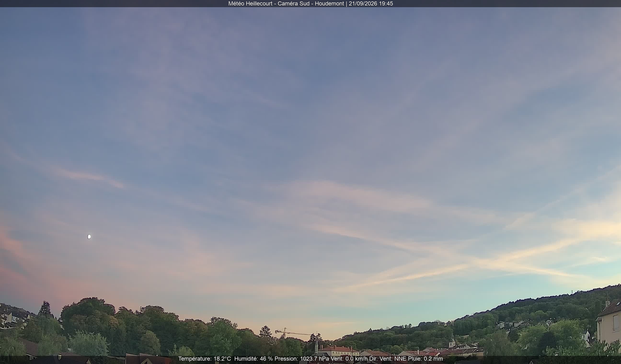The image size is (621, 364).
Task: Click the 19:45 time stamp
Action: coord(387,4)
